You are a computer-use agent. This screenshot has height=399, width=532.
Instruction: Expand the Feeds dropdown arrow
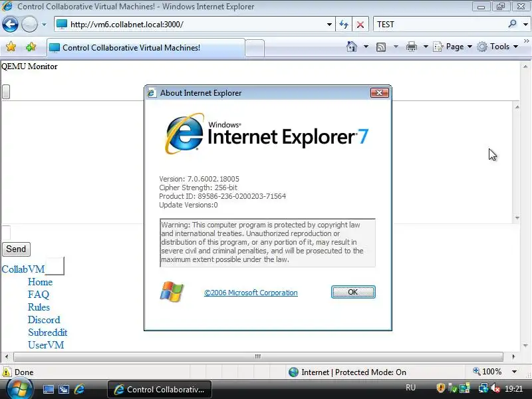click(x=396, y=47)
